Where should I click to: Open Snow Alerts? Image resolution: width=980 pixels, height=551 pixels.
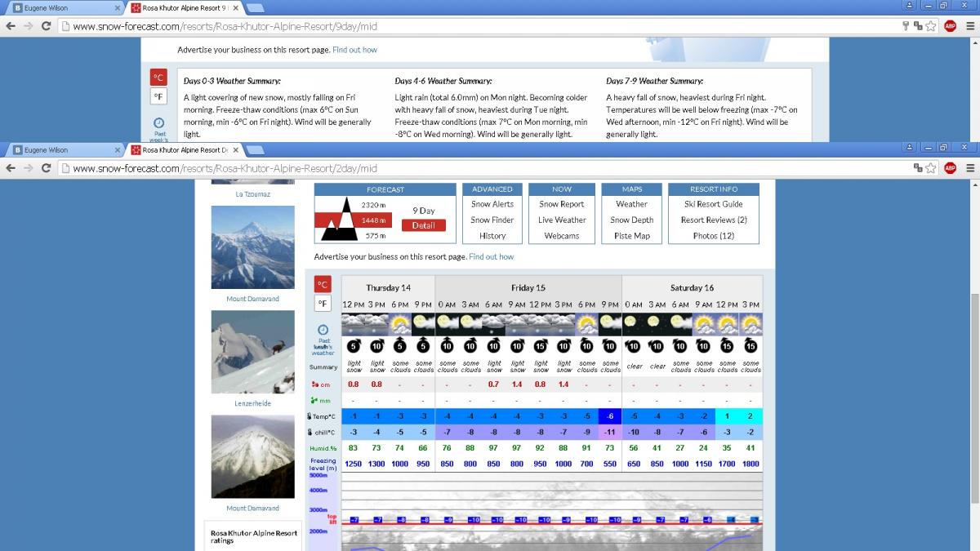[x=492, y=204]
